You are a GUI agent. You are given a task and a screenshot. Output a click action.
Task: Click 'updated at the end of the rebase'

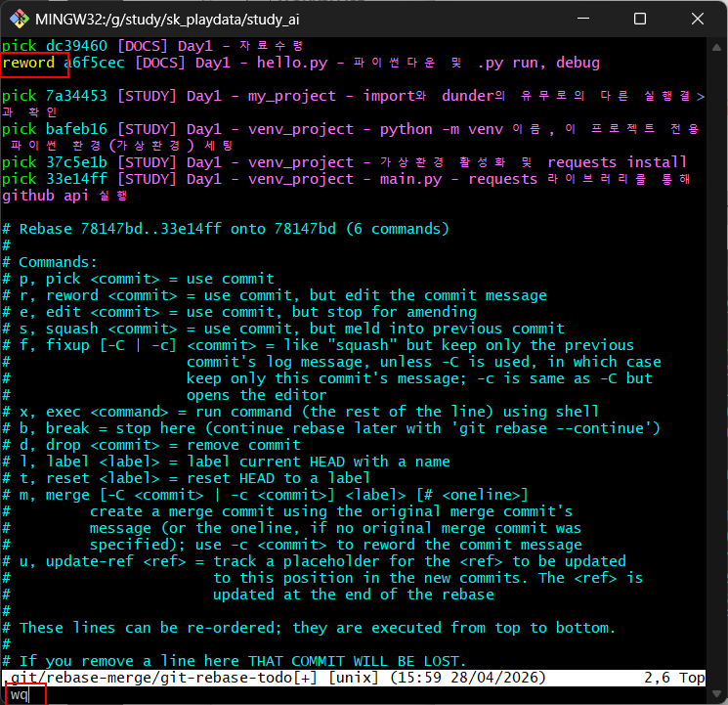point(354,595)
